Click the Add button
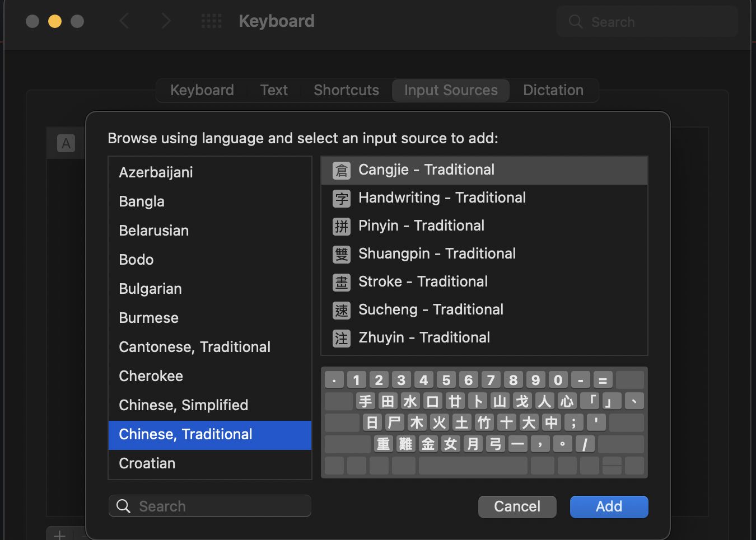The width and height of the screenshot is (756, 540). pyautogui.click(x=609, y=506)
